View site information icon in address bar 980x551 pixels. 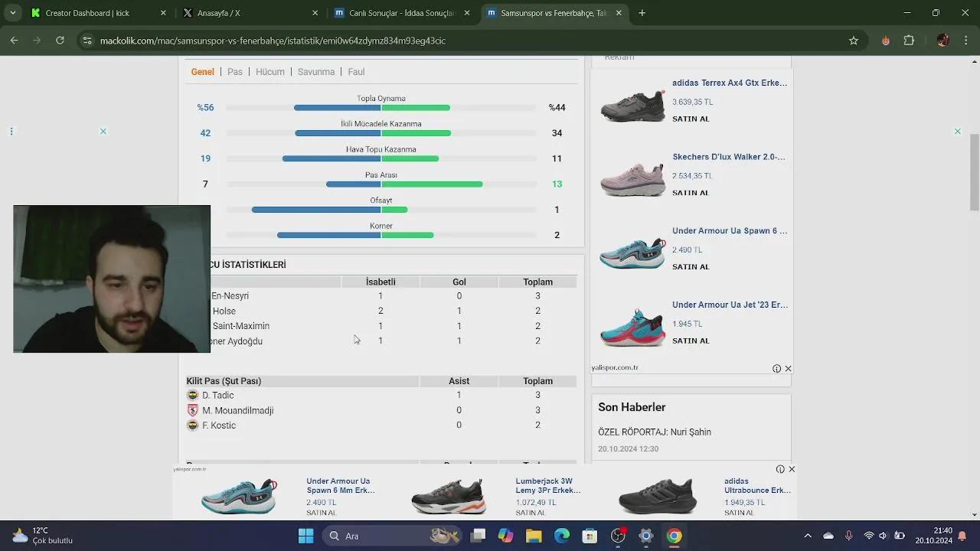tap(87, 41)
